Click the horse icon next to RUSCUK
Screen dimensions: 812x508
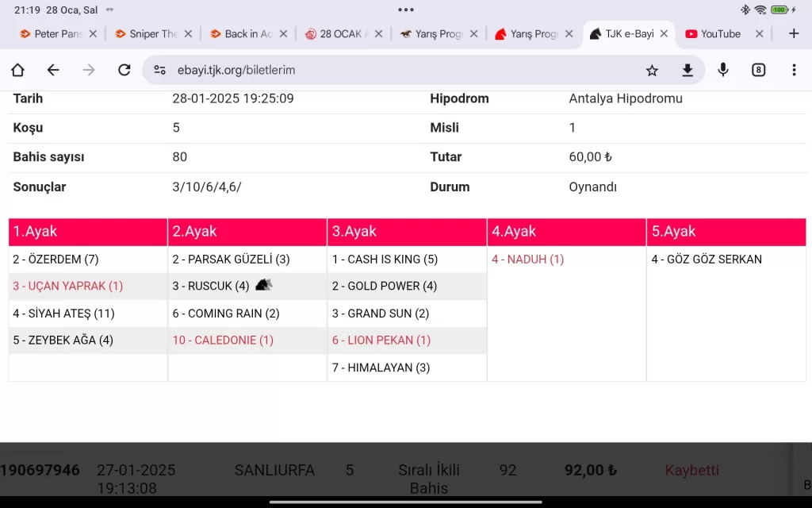click(263, 285)
